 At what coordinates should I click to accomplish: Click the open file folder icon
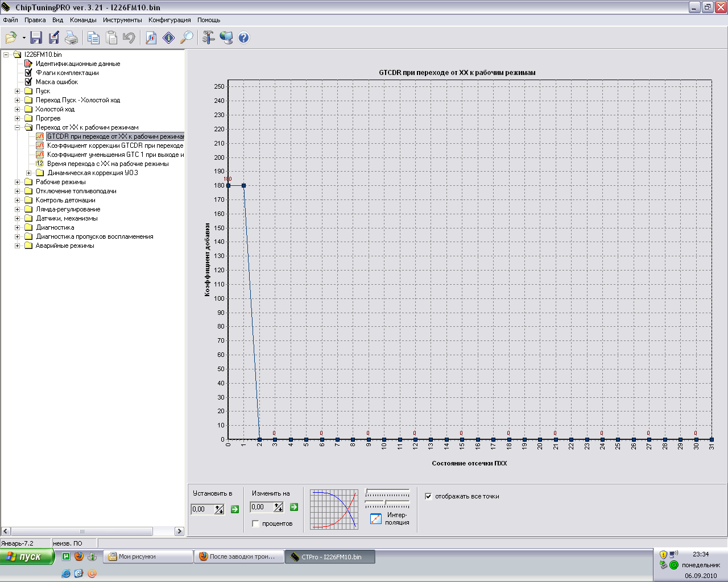coord(11,38)
